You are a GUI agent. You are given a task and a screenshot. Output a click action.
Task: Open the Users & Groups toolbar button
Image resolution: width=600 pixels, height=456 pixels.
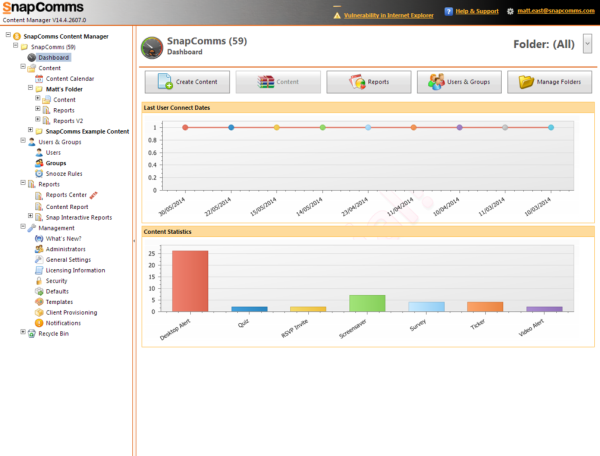click(459, 82)
